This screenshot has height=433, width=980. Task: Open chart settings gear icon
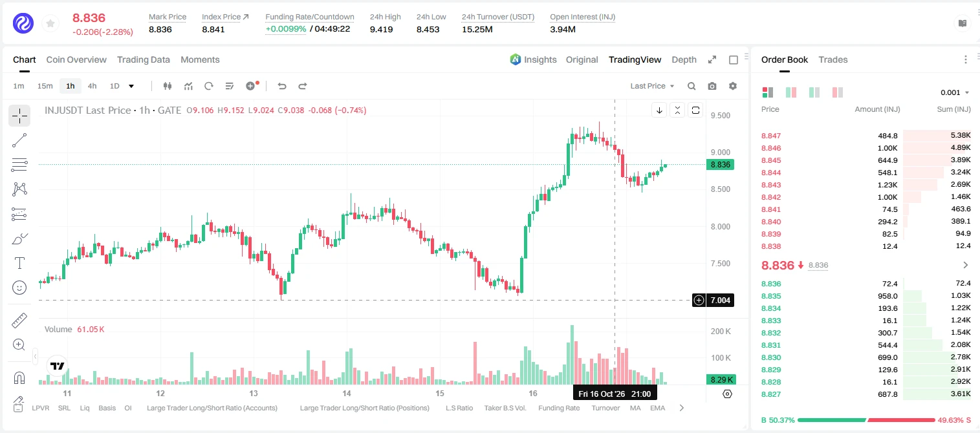[x=733, y=86]
